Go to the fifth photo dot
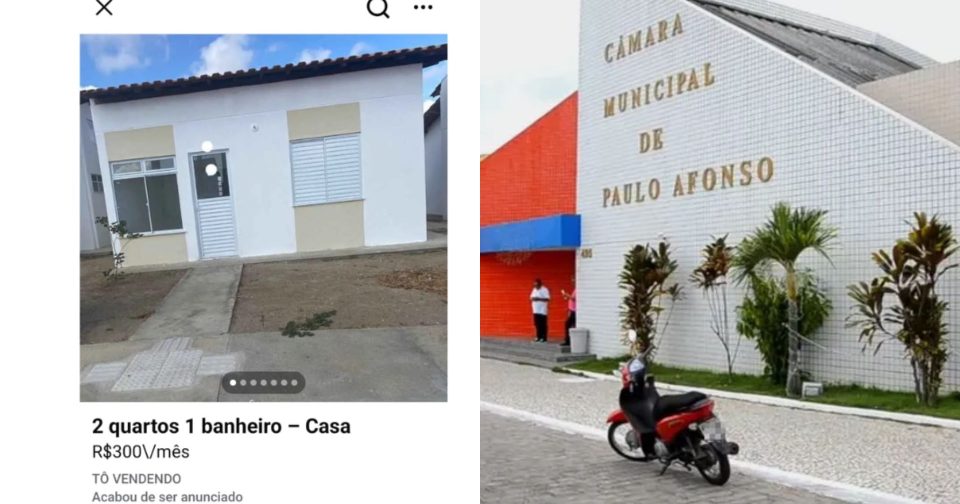The image size is (960, 504). [274, 383]
